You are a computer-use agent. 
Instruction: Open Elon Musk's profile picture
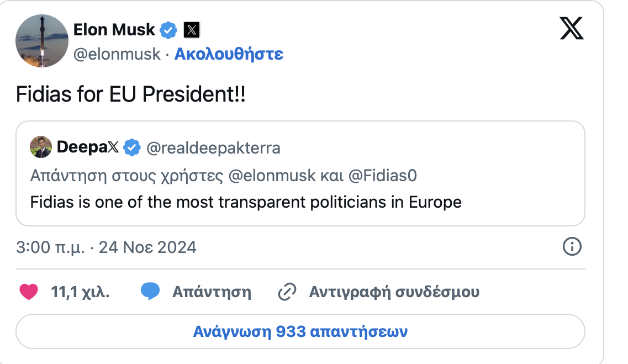coord(42,41)
